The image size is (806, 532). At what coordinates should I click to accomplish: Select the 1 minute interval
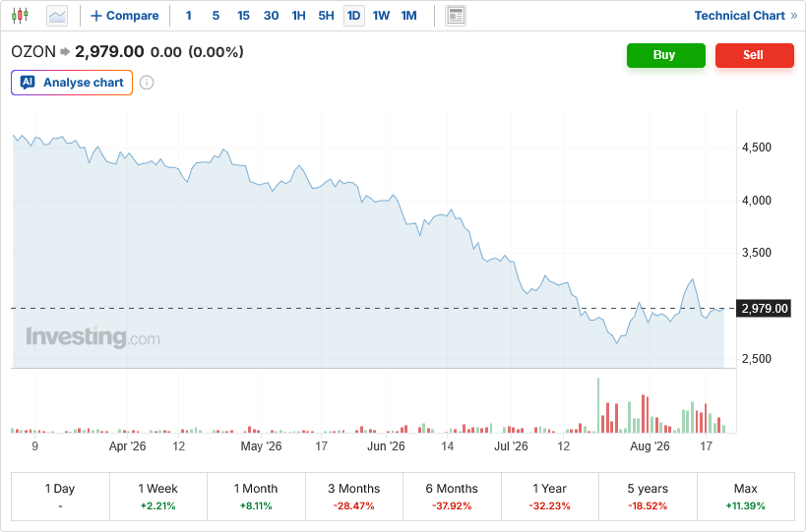(189, 16)
